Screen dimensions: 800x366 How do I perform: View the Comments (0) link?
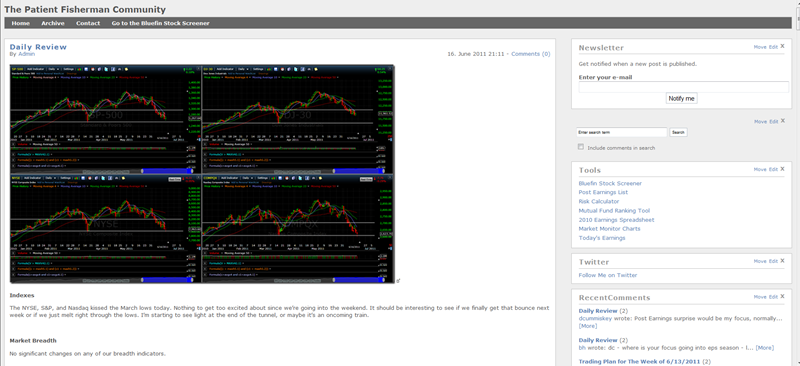(x=531, y=54)
